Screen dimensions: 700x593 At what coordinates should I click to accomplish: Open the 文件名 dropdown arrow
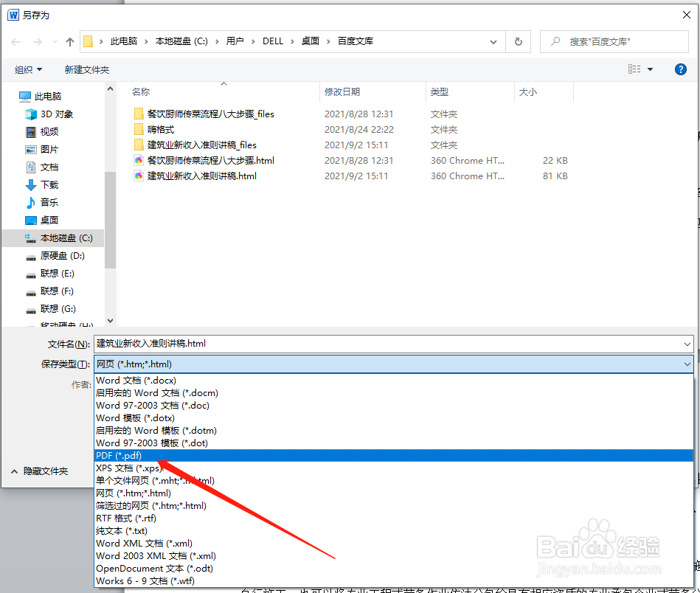coord(687,344)
